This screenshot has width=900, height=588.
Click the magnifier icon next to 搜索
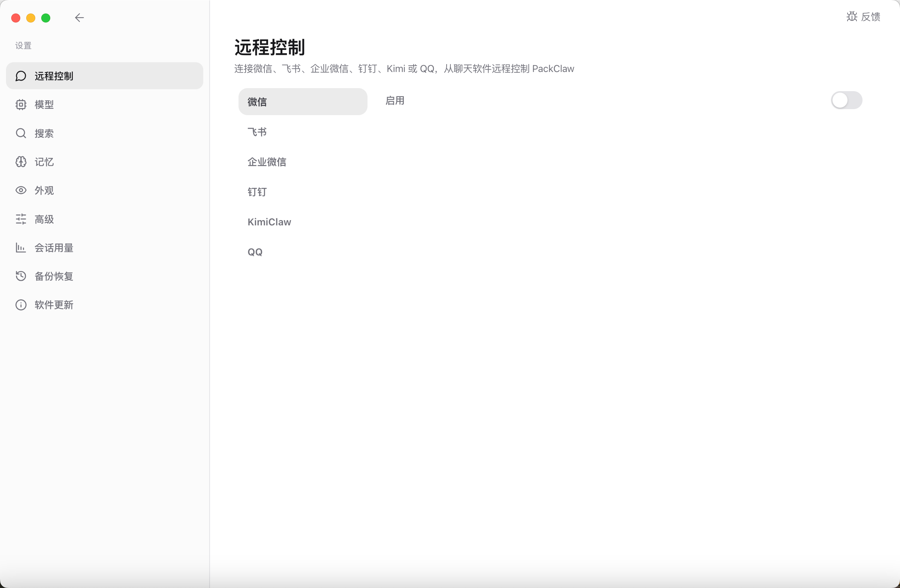coord(21,133)
